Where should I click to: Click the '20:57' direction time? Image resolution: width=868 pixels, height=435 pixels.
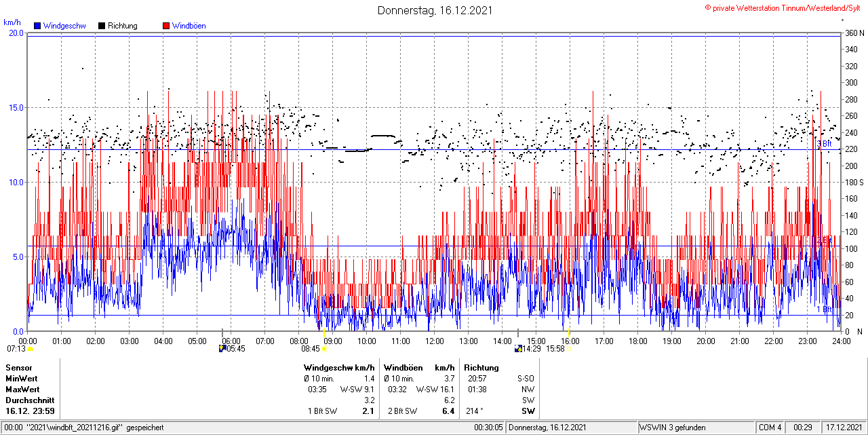coord(477,378)
